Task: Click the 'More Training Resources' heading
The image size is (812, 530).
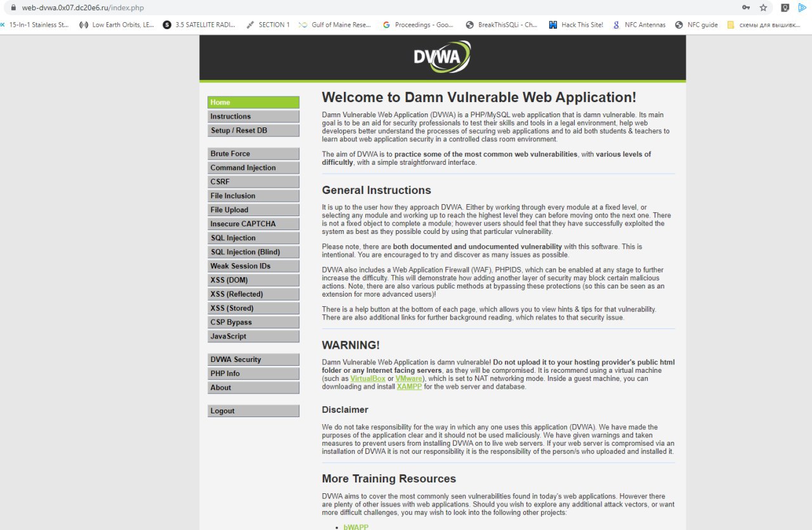Action: [x=389, y=479]
